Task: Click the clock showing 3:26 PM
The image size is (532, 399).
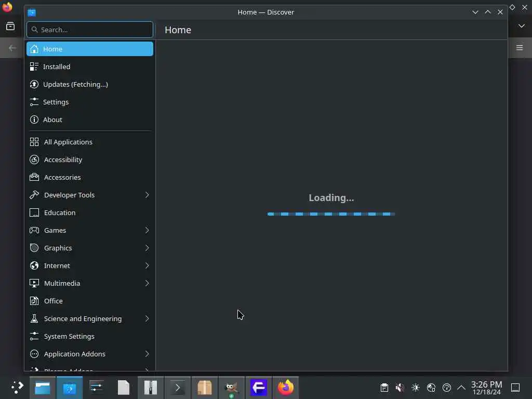Action: tap(486, 388)
